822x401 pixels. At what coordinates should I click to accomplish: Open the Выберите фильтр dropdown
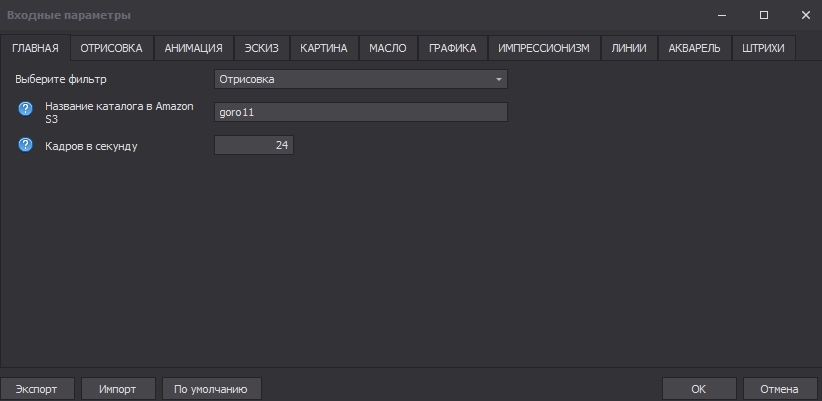(360, 79)
